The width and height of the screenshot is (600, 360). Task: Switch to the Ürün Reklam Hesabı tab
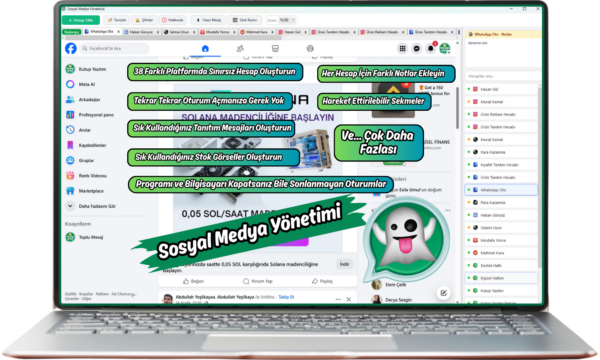click(382, 32)
